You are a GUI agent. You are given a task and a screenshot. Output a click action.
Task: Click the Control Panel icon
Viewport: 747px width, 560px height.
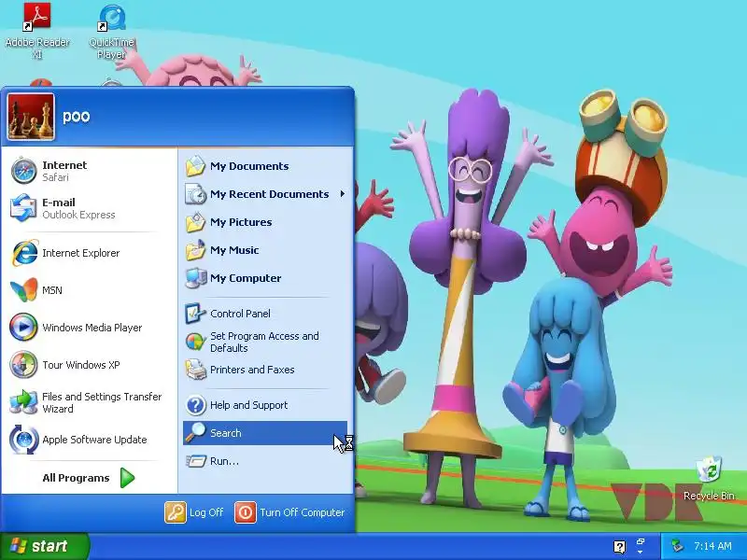point(195,314)
